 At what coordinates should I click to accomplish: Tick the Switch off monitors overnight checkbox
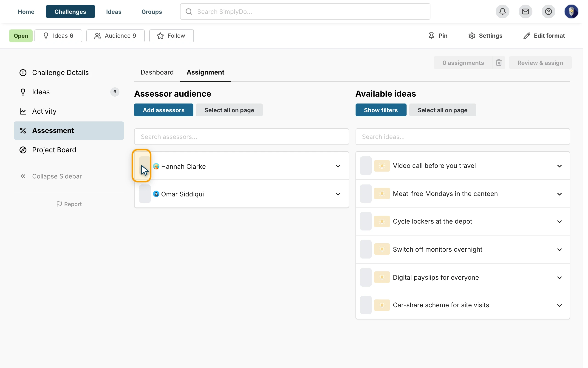coord(366,249)
